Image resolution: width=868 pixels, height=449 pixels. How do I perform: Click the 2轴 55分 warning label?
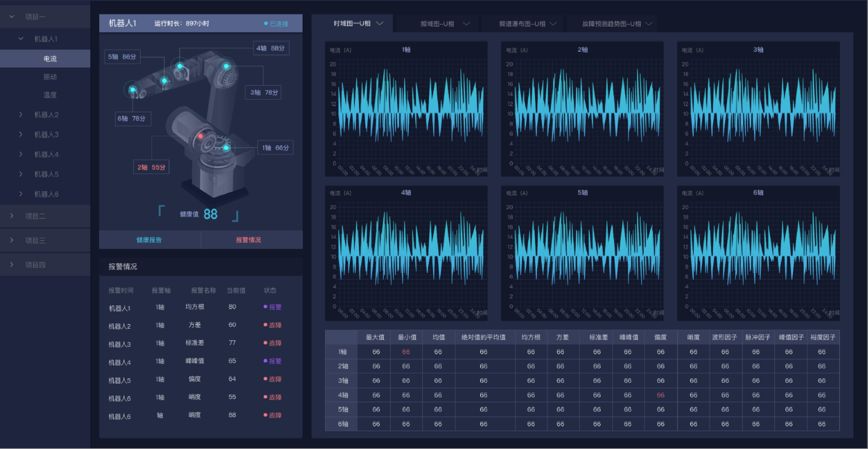pos(151,167)
